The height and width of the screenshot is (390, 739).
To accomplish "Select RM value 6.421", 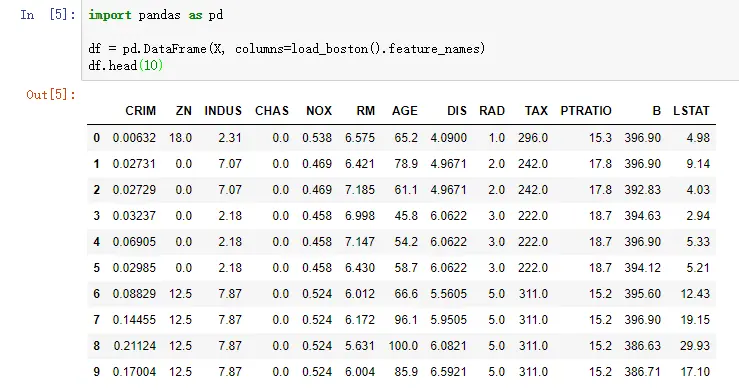I will pyautogui.click(x=360, y=164).
